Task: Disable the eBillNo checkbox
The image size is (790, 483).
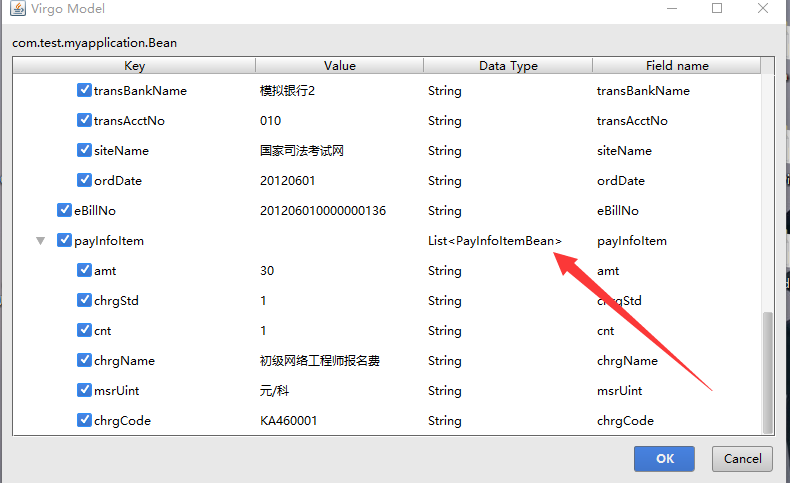Action: [x=64, y=210]
